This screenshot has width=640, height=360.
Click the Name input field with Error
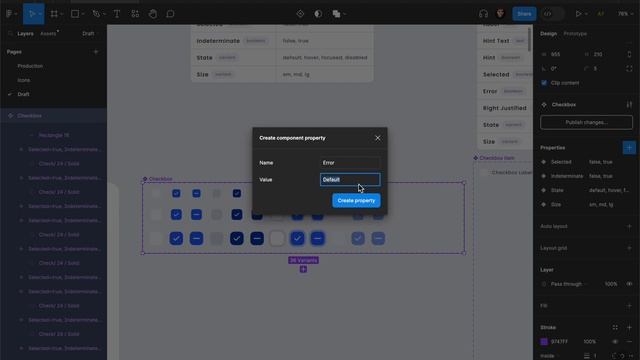(350, 163)
